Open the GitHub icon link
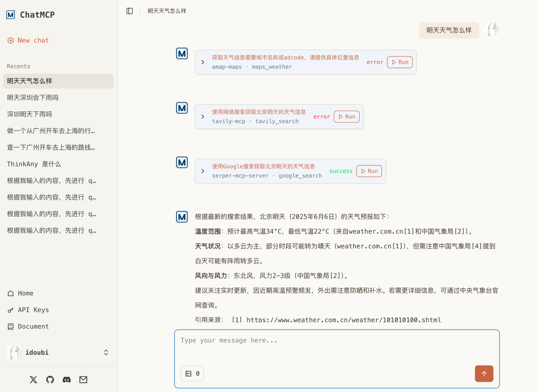Image resolution: width=537 pixels, height=392 pixels. (x=50, y=379)
